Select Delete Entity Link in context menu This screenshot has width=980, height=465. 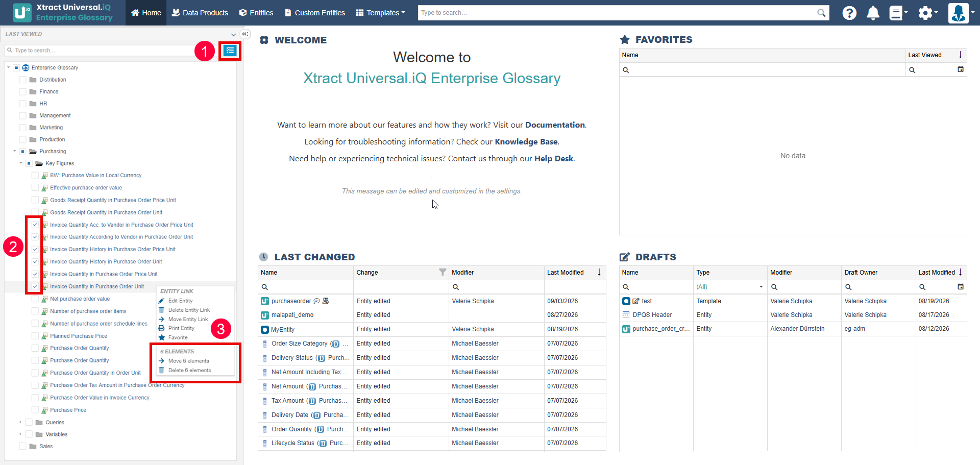tap(189, 310)
